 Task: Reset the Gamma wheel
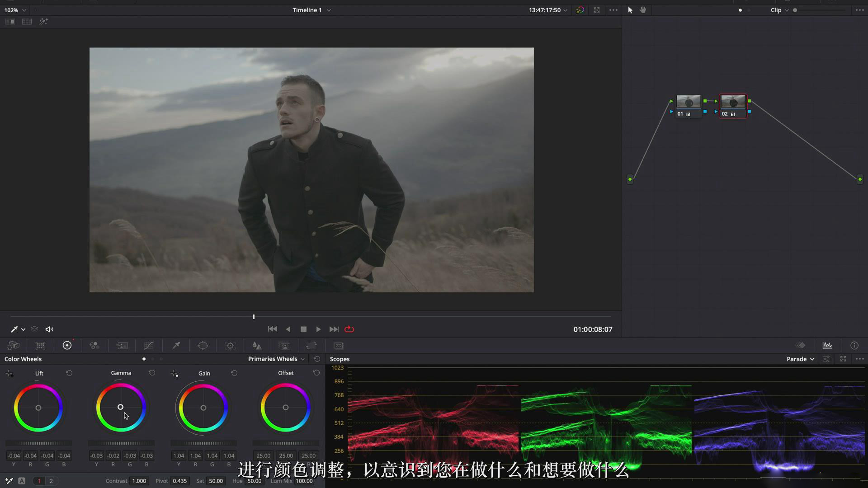[152, 373]
